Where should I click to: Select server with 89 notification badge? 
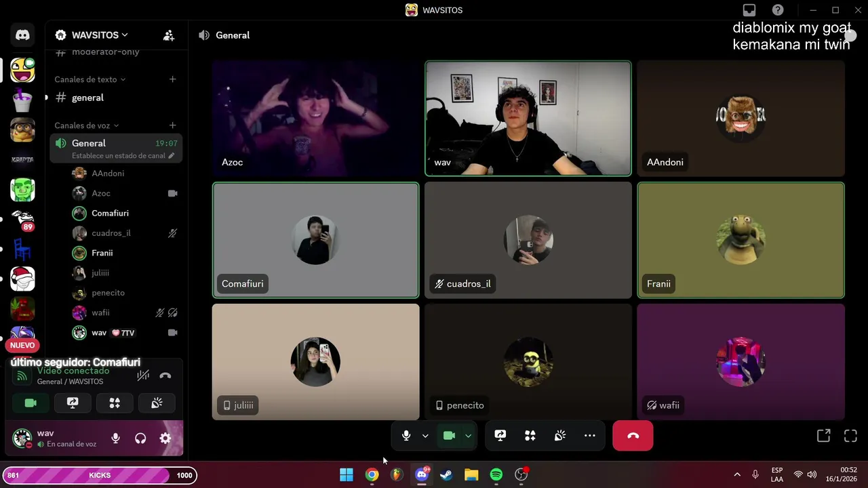tap(22, 219)
